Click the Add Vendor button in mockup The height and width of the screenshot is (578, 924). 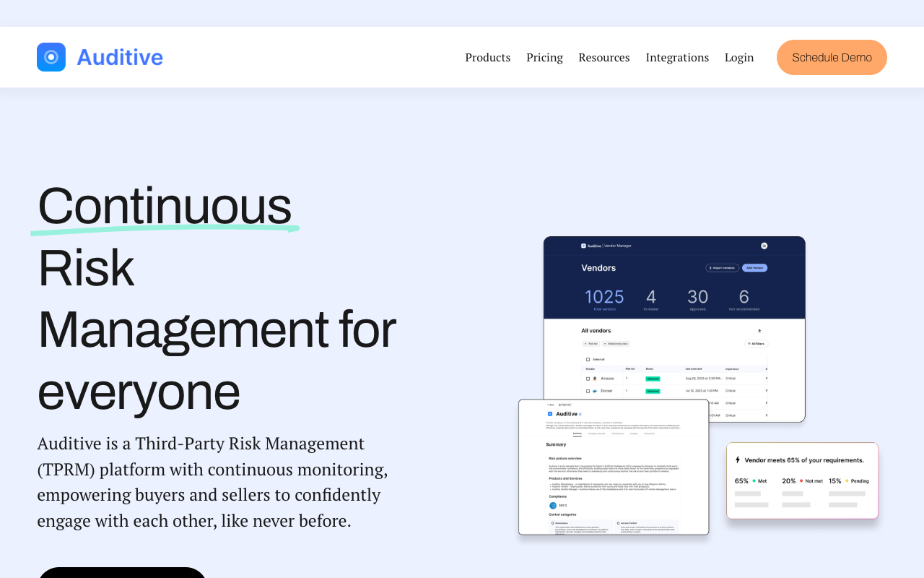click(754, 268)
